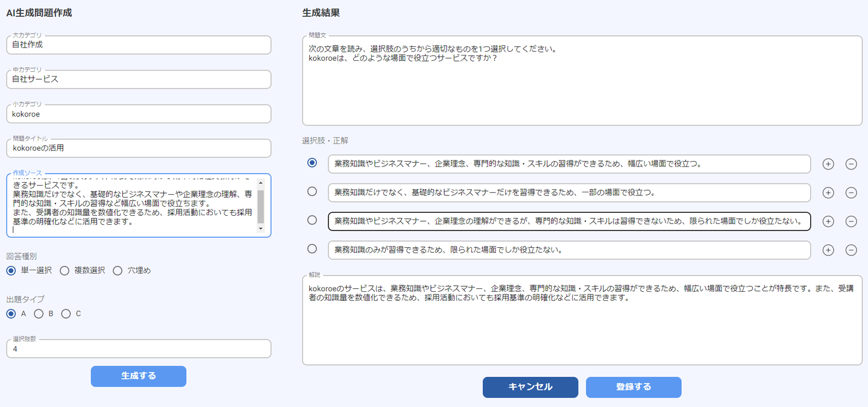This screenshot has height=407, width=868.
Task: Click the plus icon on the third choice row
Action: pos(828,221)
